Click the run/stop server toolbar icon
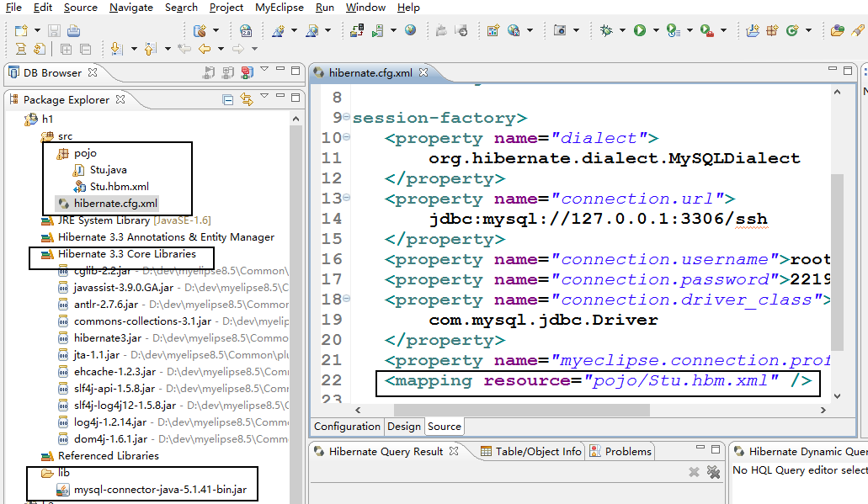Viewport: 868px width, 504px height. (x=377, y=30)
